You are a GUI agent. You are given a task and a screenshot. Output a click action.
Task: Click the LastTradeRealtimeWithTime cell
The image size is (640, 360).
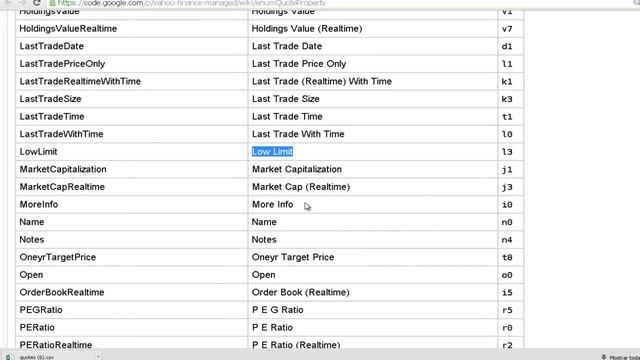point(132,81)
